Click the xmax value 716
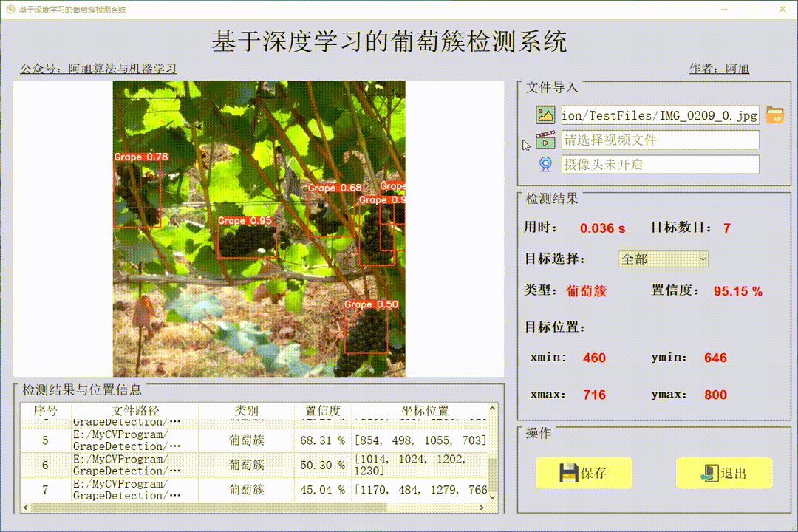Image resolution: width=798 pixels, height=532 pixels. (594, 395)
